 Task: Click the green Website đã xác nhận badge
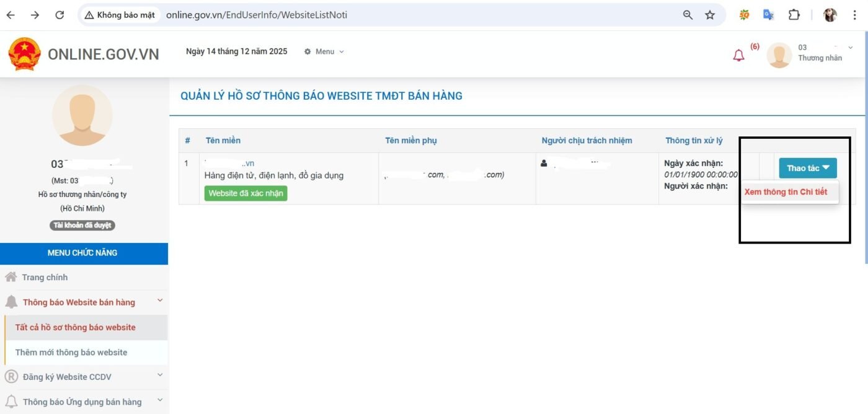pyautogui.click(x=246, y=193)
